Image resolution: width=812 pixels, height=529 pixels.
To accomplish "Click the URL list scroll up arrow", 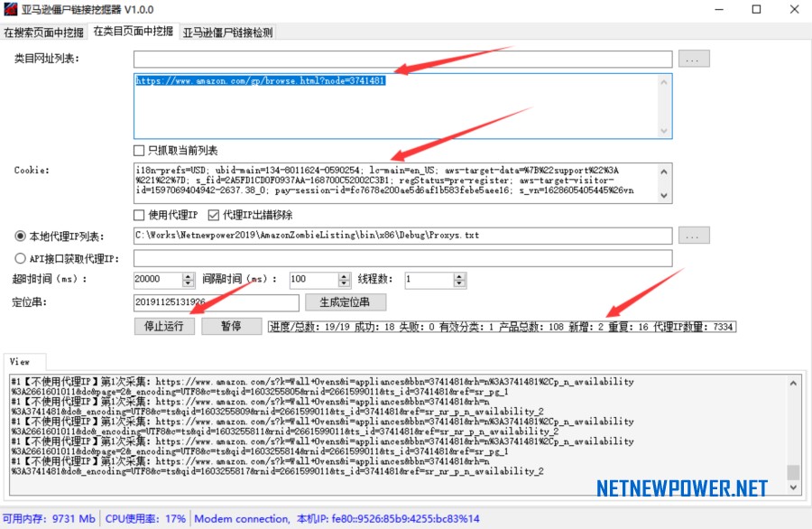I will pyautogui.click(x=664, y=82).
